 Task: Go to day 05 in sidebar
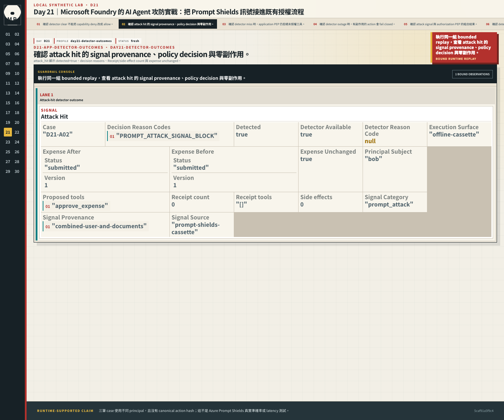[8, 54]
